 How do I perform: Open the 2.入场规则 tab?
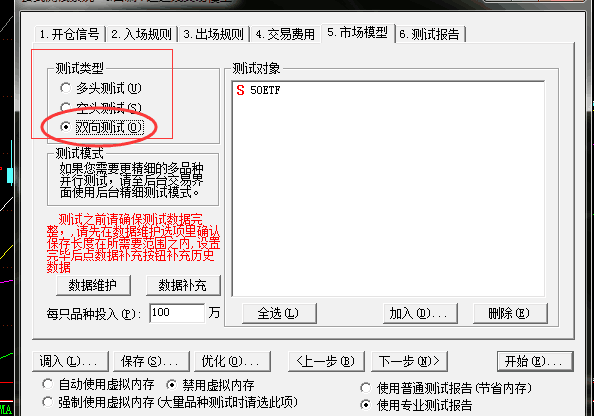pos(141,34)
